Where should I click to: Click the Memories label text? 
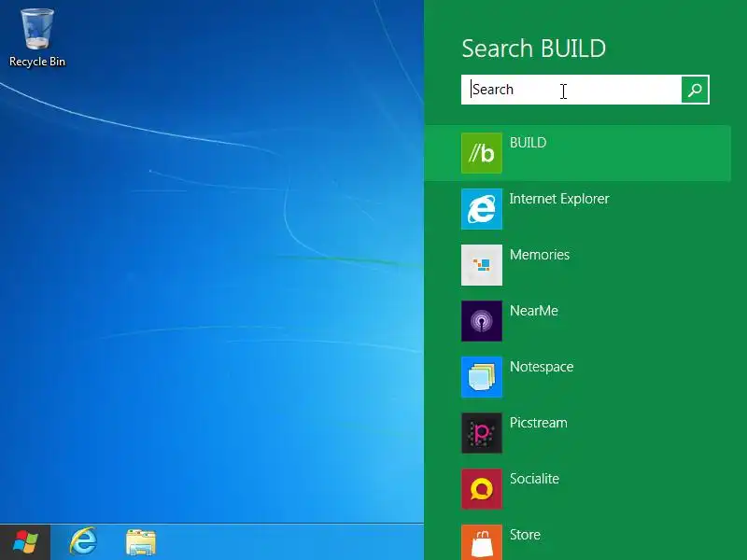(x=540, y=255)
